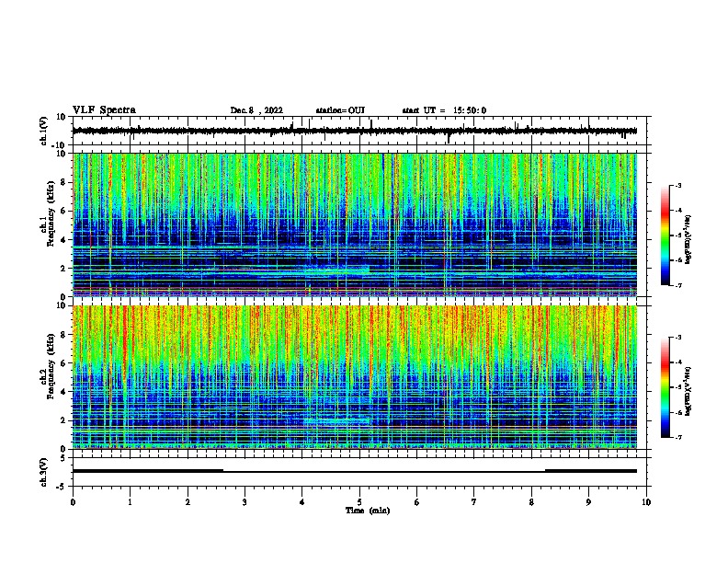Click the ch.2 color scale bar
Screen dimensions: 728x563
(665, 387)
